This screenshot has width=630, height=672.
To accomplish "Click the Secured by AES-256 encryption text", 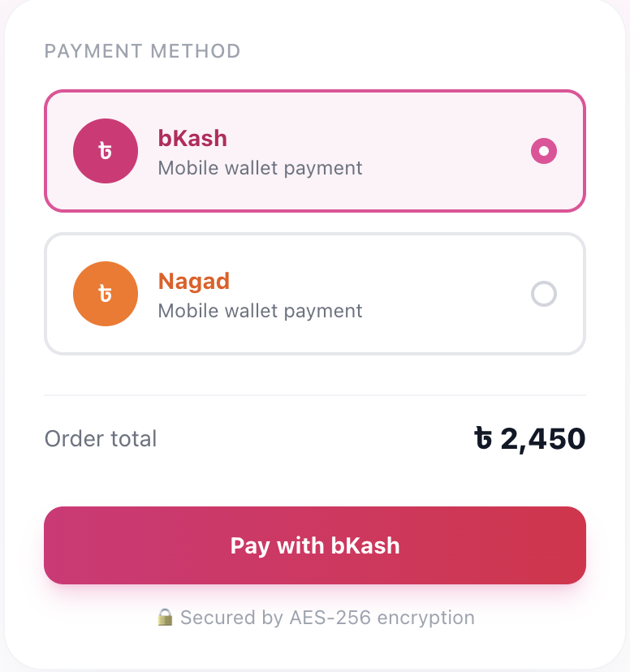I will [x=328, y=618].
